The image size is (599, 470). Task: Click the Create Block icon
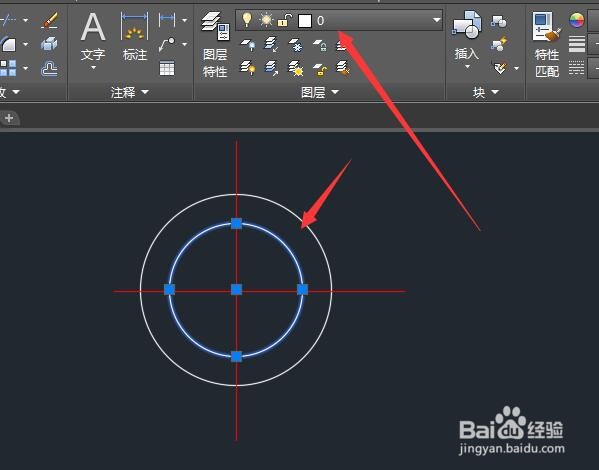pos(499,21)
